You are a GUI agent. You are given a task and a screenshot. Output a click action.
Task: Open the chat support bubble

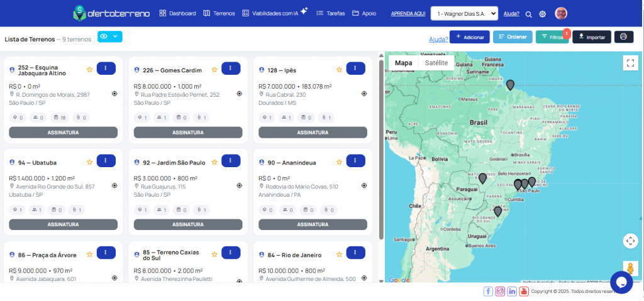pos(621,283)
